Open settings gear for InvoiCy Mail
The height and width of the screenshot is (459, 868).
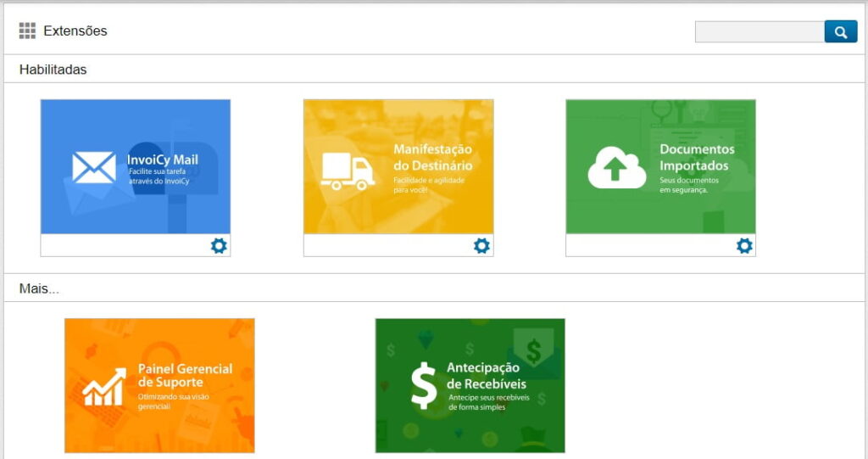(x=219, y=245)
